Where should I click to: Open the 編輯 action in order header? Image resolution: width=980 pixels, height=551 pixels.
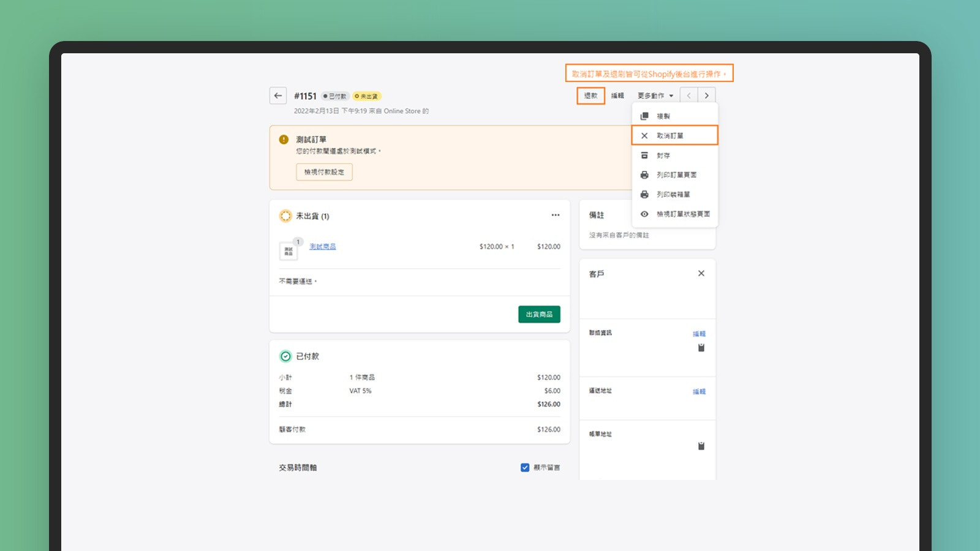coord(617,96)
